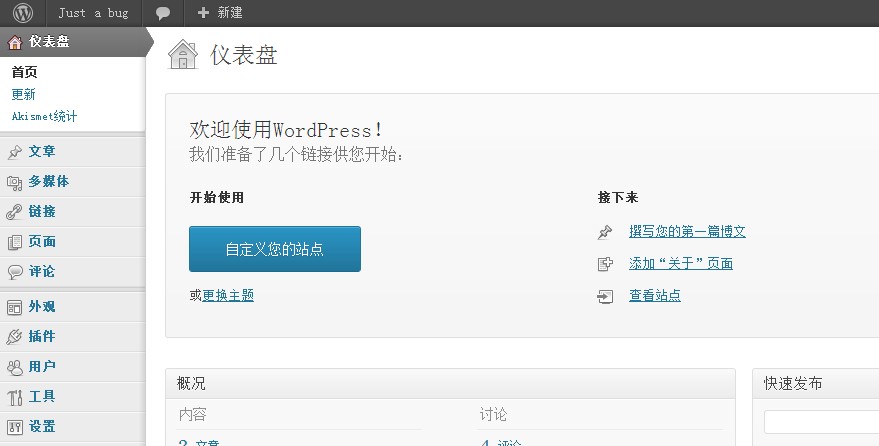Click the pages icon for 页面
The height and width of the screenshot is (446, 879).
coord(15,242)
